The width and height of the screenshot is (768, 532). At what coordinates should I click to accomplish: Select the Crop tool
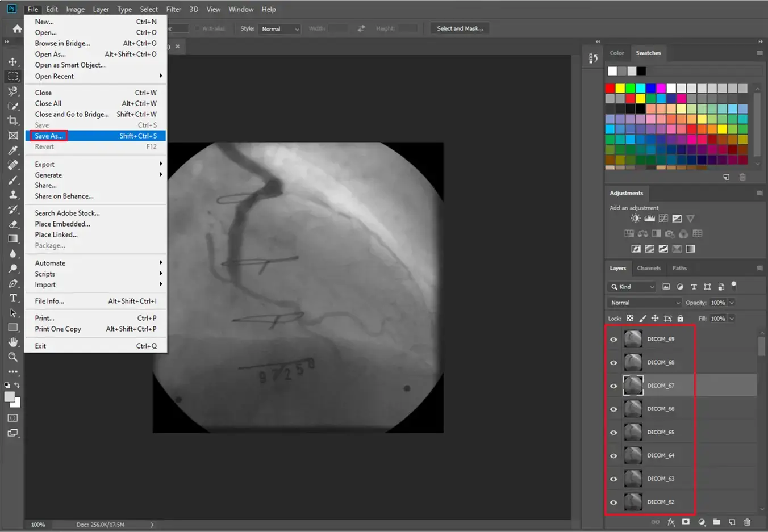coord(12,120)
